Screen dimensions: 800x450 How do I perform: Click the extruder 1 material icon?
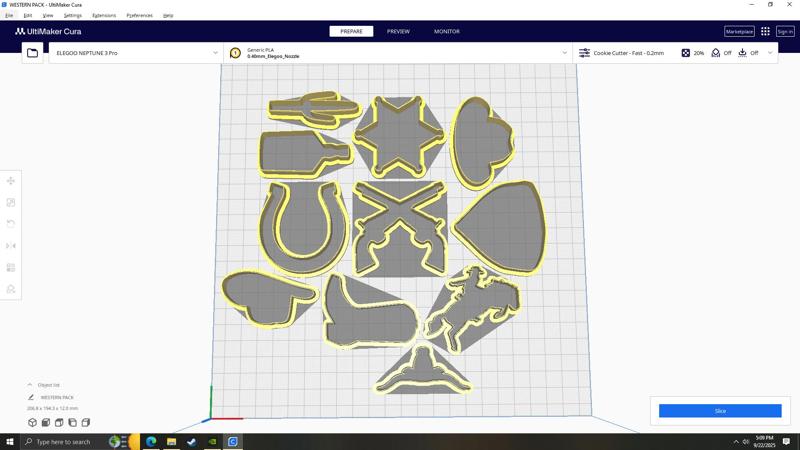[x=235, y=53]
